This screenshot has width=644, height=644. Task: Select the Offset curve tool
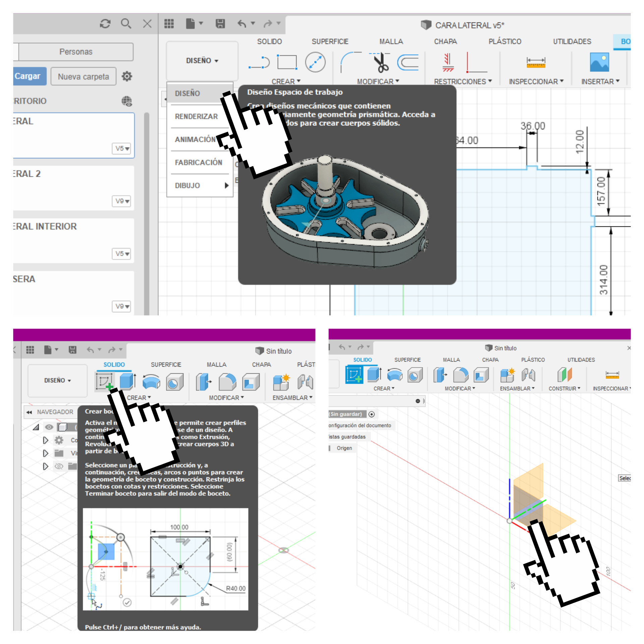(x=408, y=62)
